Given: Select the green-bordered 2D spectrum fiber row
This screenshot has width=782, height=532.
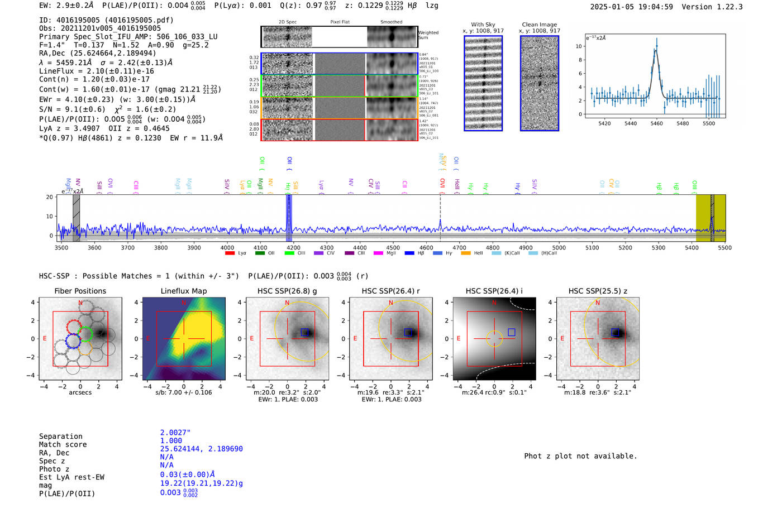Looking at the screenshot, I should pos(339,85).
